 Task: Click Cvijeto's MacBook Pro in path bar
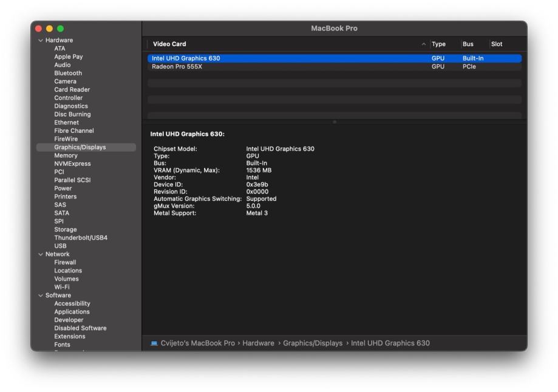[x=197, y=343]
